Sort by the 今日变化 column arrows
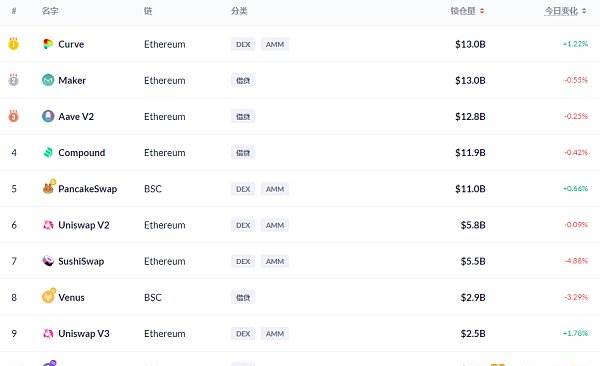This screenshot has height=366, width=600. pos(584,11)
